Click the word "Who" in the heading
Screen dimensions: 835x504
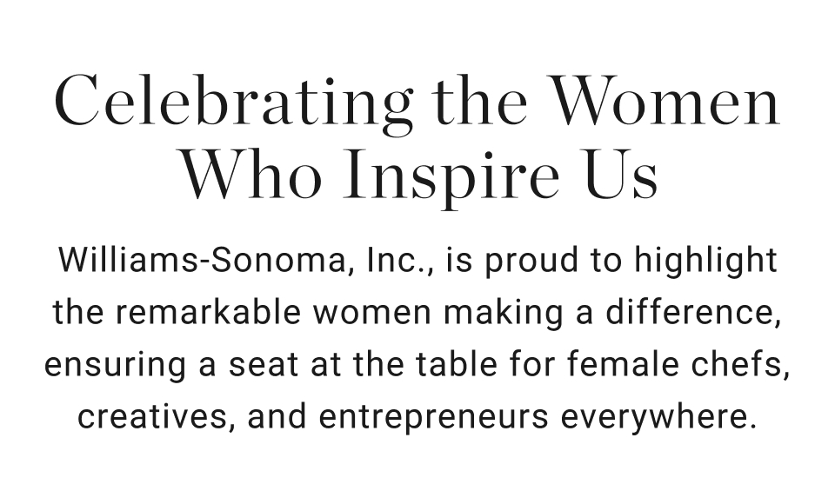pos(251,174)
